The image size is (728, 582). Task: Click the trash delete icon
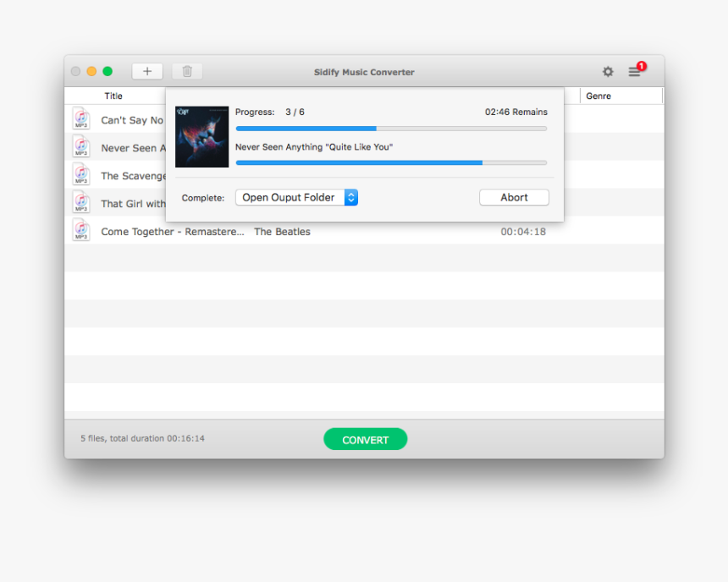(187, 71)
